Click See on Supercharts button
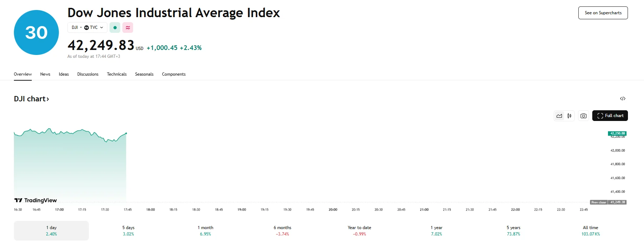 coord(603,13)
